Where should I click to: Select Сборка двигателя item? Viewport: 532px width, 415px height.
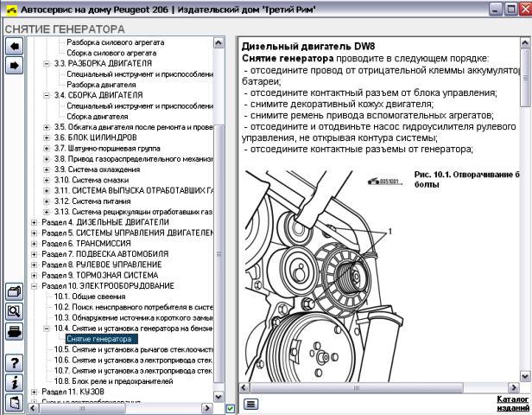pyautogui.click(x=98, y=117)
